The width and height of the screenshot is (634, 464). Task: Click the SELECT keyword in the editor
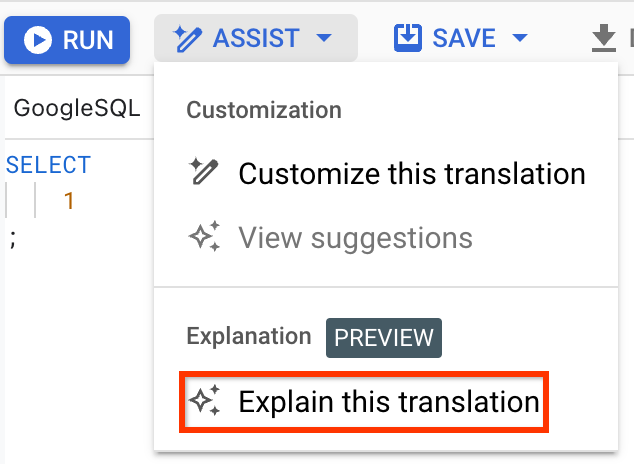(x=48, y=165)
